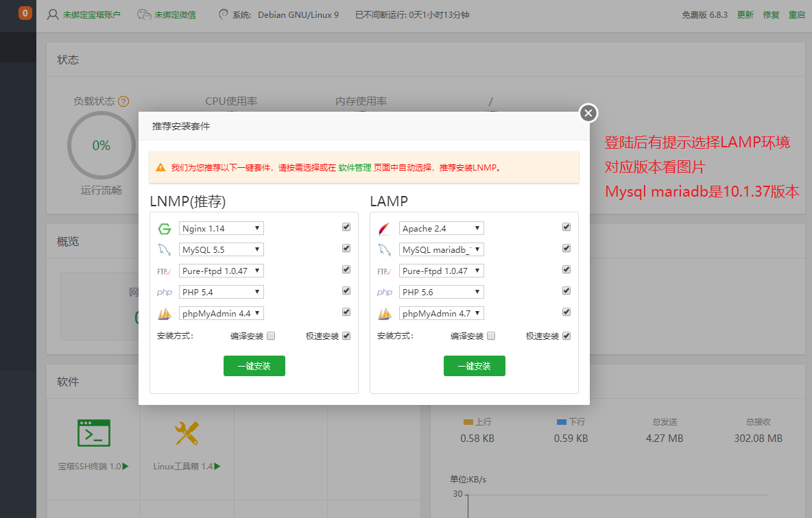Click 未绑定微信 link
Viewport: 812px width, 518px height.
pyautogui.click(x=175, y=14)
